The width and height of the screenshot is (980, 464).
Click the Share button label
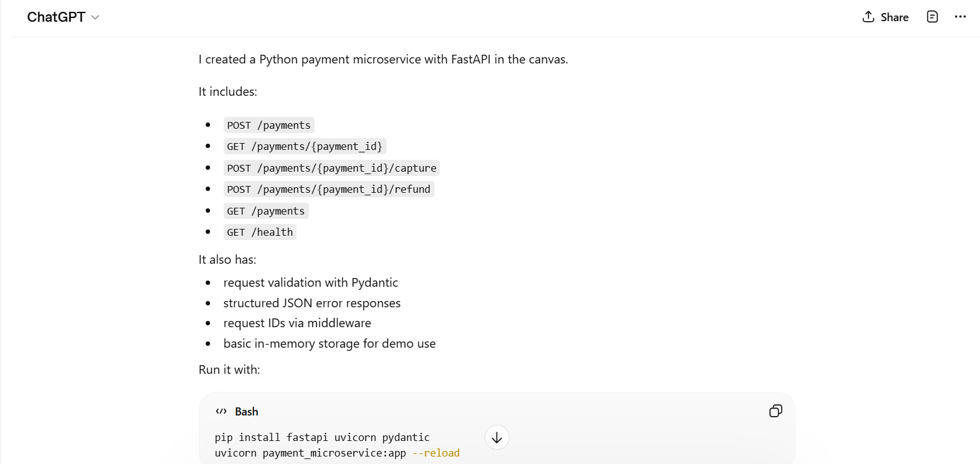(894, 17)
